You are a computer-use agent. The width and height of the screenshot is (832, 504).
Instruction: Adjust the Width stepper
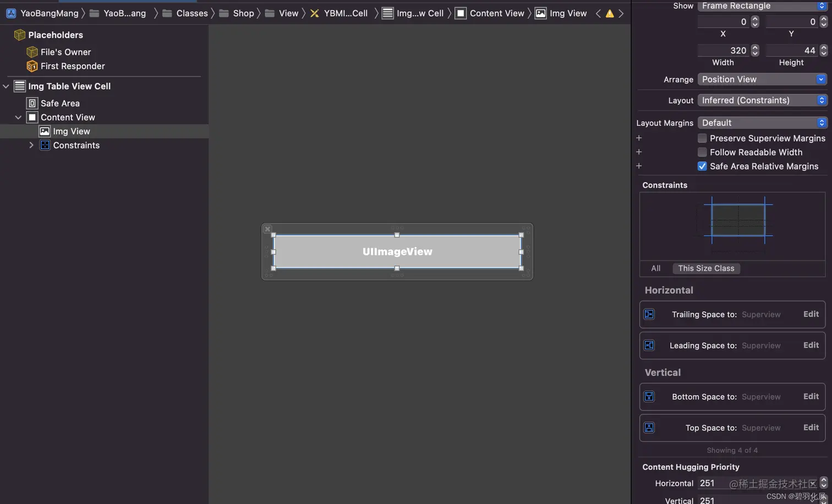click(755, 51)
